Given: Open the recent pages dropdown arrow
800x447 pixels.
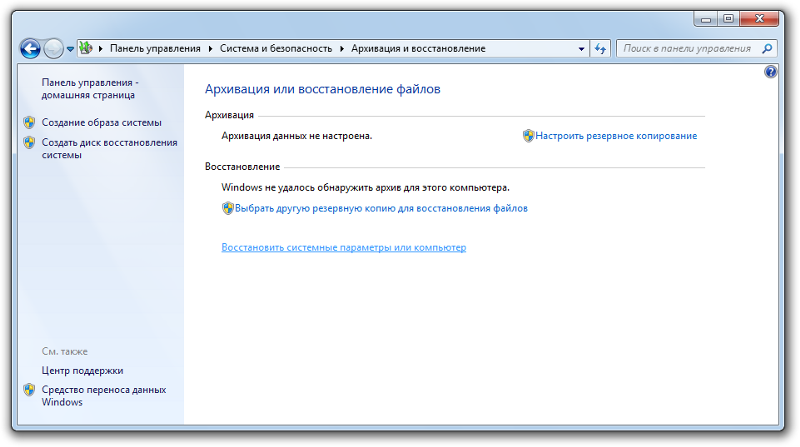Looking at the screenshot, I should click(70, 49).
